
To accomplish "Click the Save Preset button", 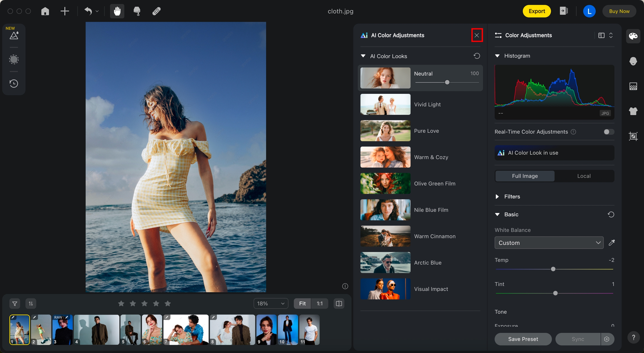I will pyautogui.click(x=523, y=339).
